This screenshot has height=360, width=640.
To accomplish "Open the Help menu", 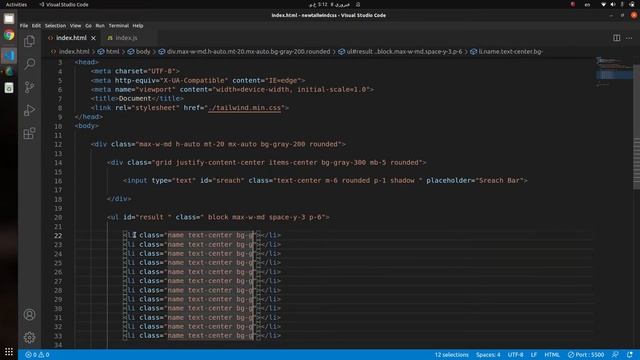I will tap(138, 26).
